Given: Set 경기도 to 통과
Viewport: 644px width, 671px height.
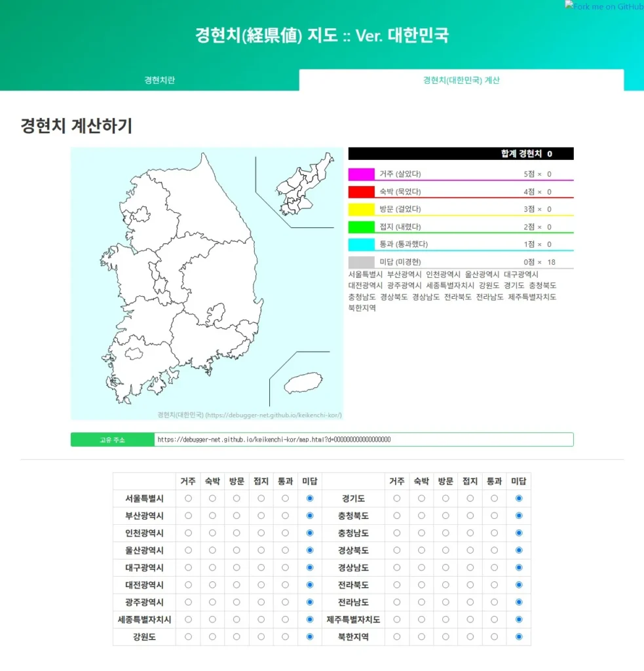Looking at the screenshot, I should click(494, 499).
